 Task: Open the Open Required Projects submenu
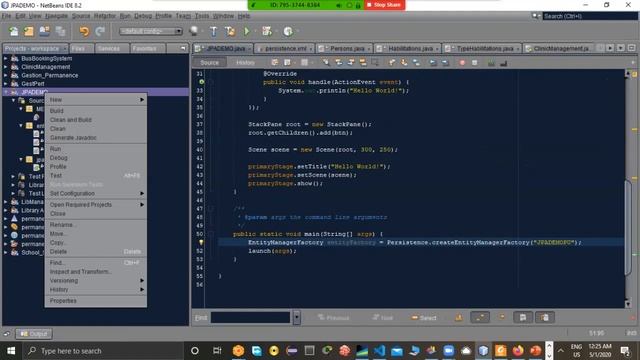tap(96, 204)
